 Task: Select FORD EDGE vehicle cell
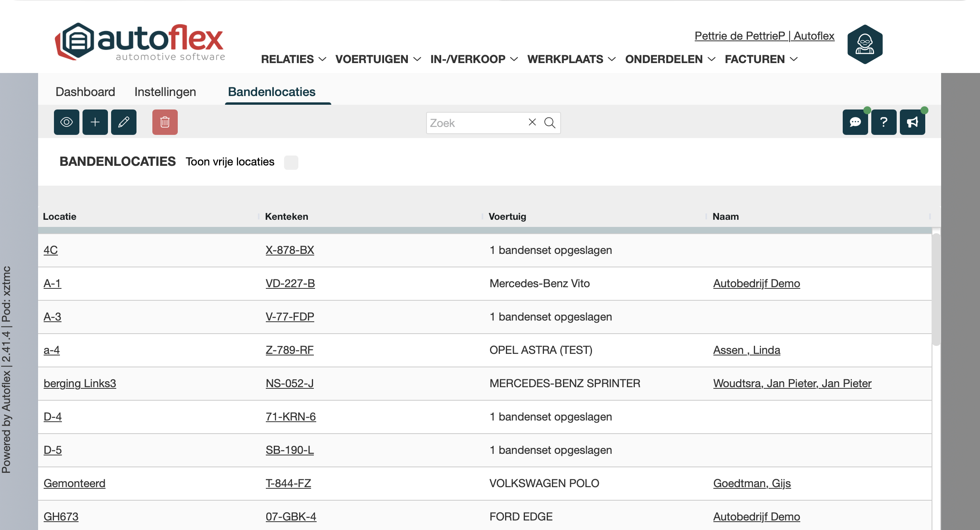(521, 517)
